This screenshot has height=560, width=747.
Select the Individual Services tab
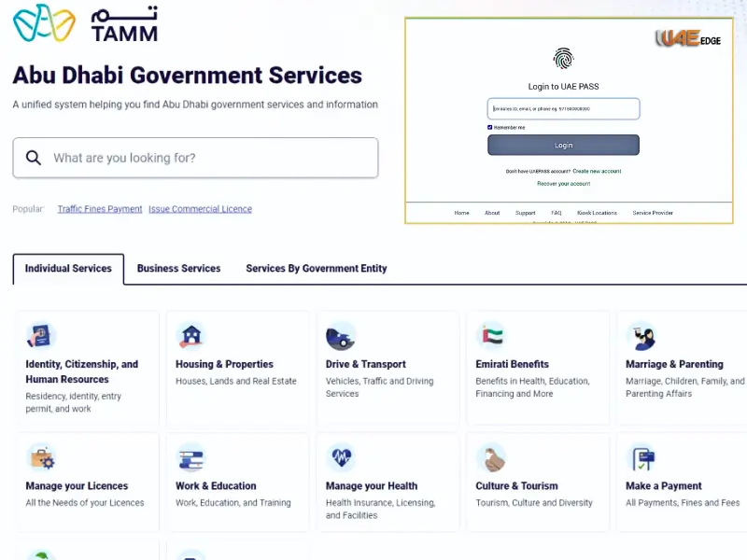click(x=67, y=268)
